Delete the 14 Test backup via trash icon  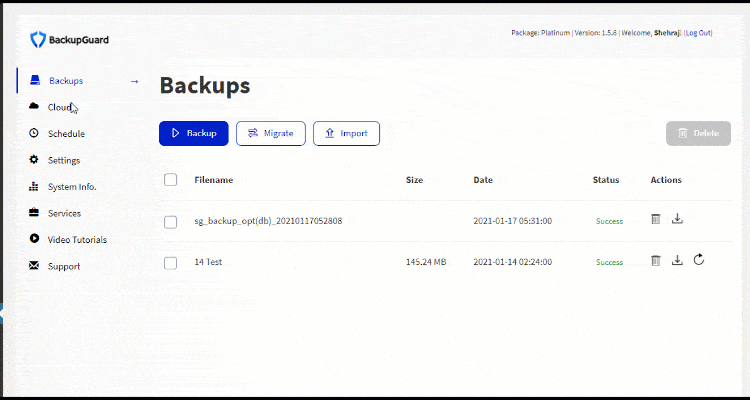coord(656,261)
